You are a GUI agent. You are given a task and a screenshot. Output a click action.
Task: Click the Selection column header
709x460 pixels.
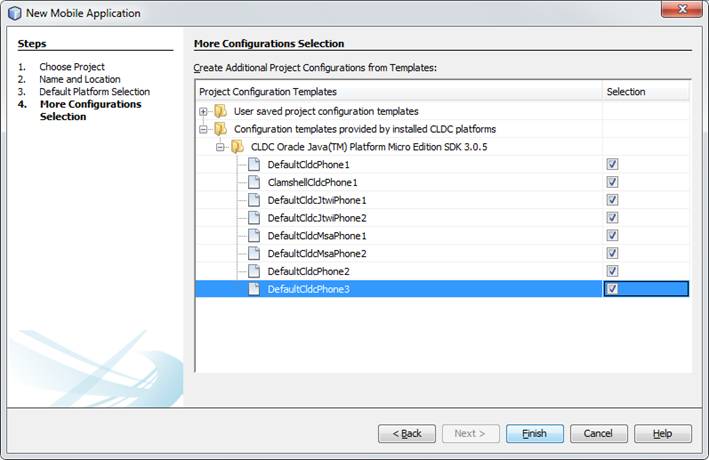coord(646,92)
